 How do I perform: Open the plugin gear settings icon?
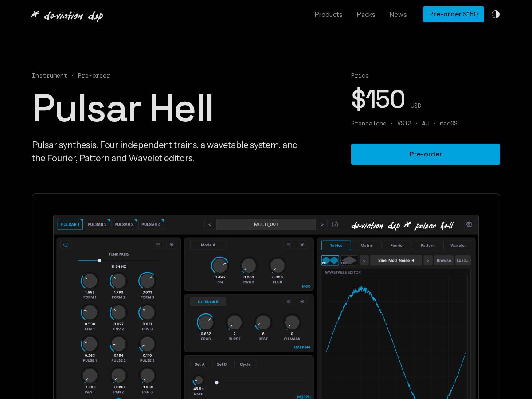click(x=469, y=224)
